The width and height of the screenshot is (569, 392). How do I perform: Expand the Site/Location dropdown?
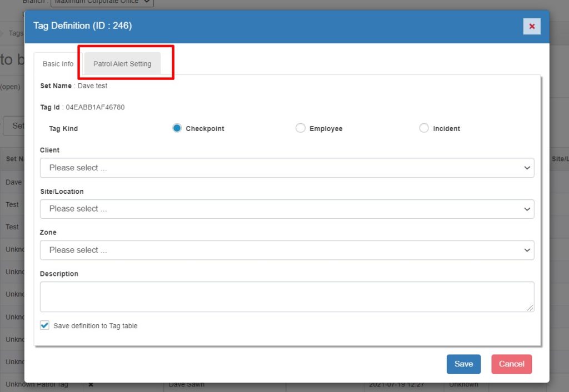tap(287, 209)
